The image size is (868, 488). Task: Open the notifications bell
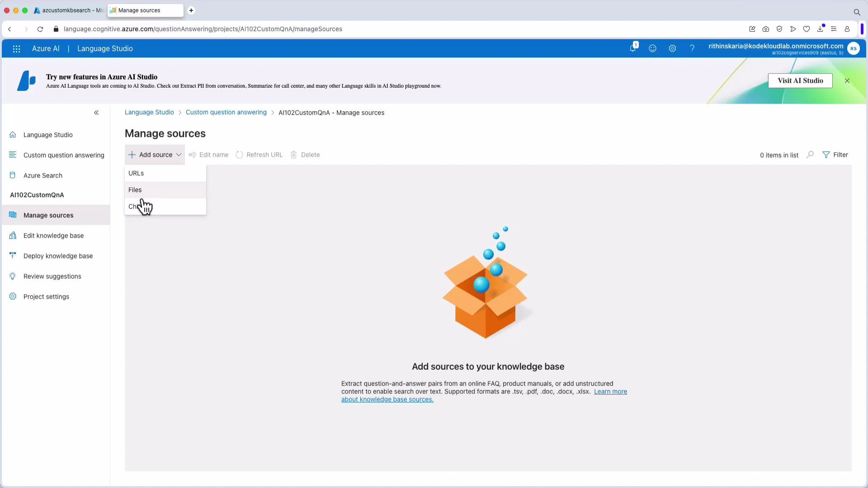point(632,48)
